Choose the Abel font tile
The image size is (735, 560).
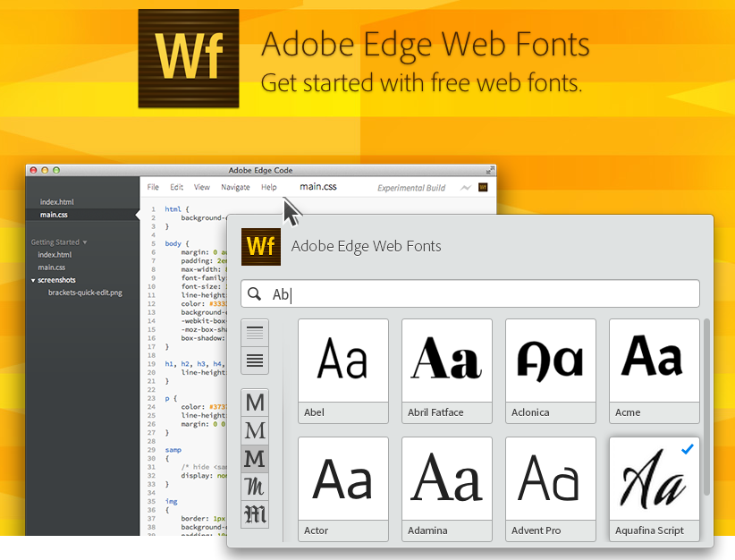point(343,371)
